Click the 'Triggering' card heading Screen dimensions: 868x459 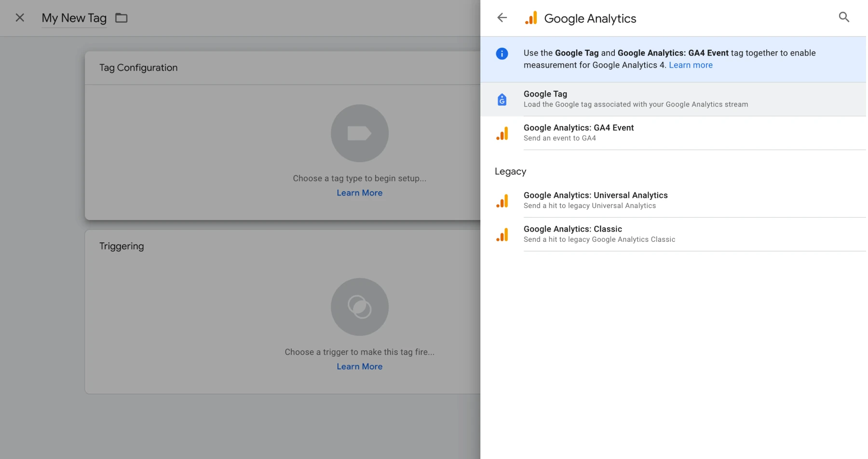[122, 246]
